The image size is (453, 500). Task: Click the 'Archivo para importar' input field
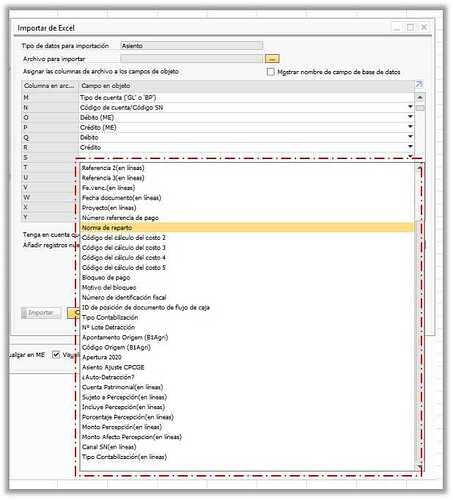click(x=192, y=59)
